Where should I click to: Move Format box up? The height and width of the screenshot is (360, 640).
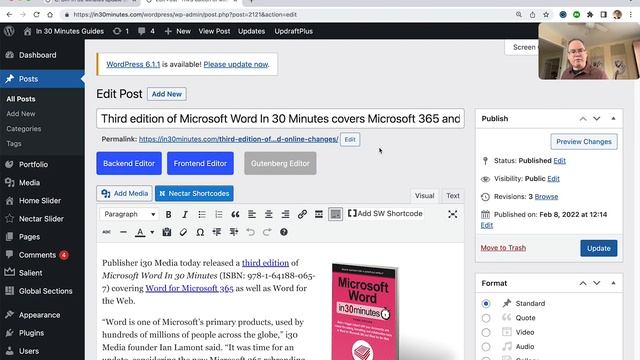[583, 283]
